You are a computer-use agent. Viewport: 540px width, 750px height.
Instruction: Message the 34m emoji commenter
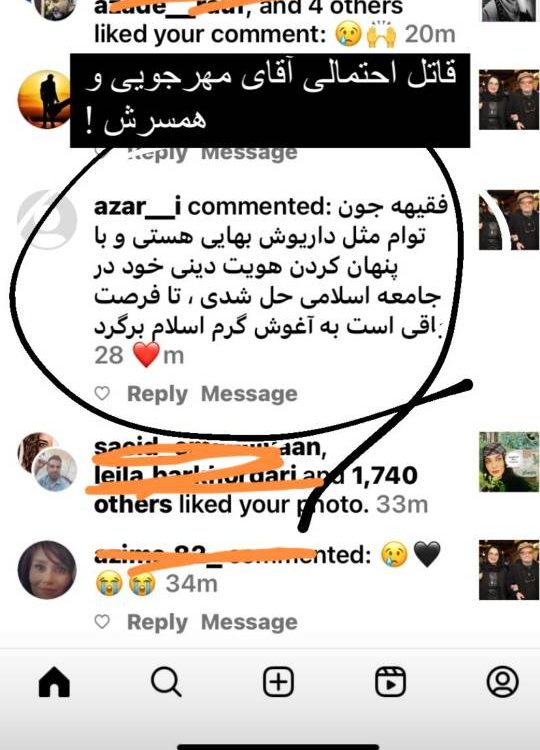click(x=249, y=622)
